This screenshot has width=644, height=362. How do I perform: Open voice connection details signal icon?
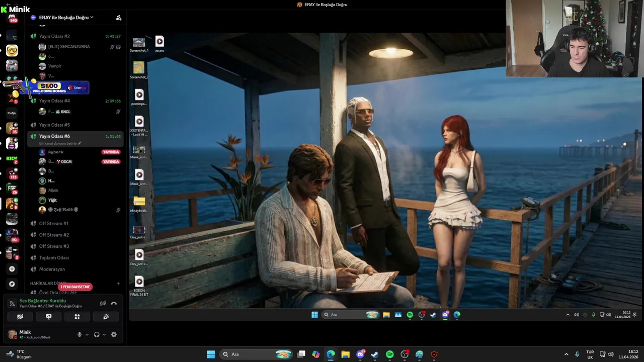(x=12, y=303)
